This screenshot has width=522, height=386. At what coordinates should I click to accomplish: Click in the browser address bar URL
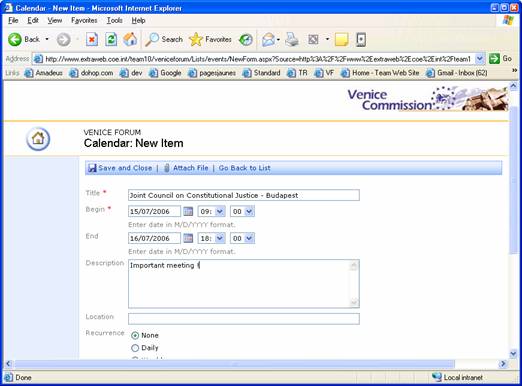258,59
